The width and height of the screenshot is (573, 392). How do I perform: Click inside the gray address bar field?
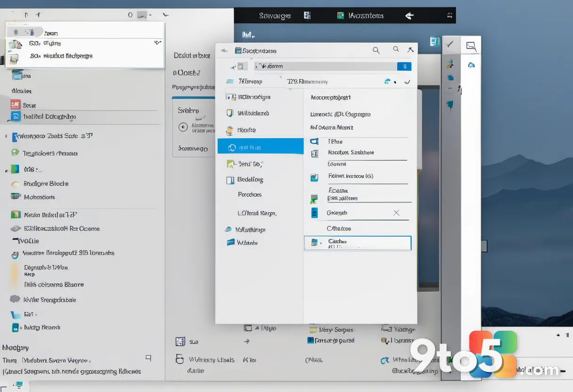coord(325,66)
